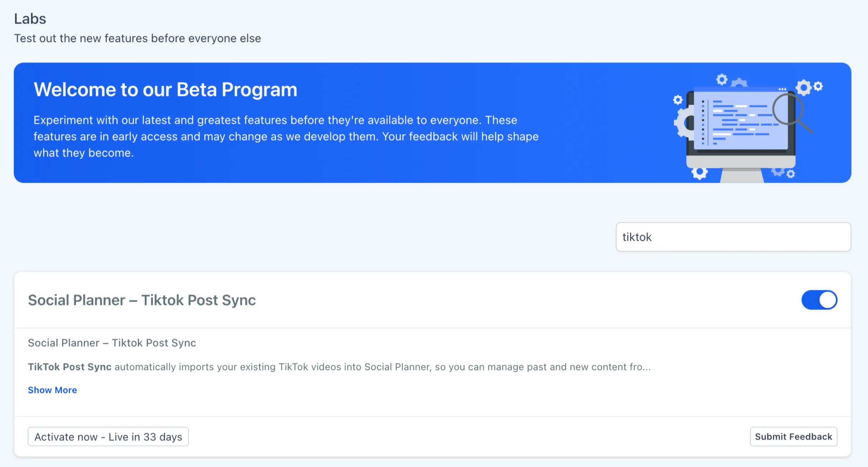This screenshot has width=868, height=467.
Task: Click the smaller 'Social Planner – Tiktok Post Sync' subtitle
Action: pyautogui.click(x=112, y=343)
